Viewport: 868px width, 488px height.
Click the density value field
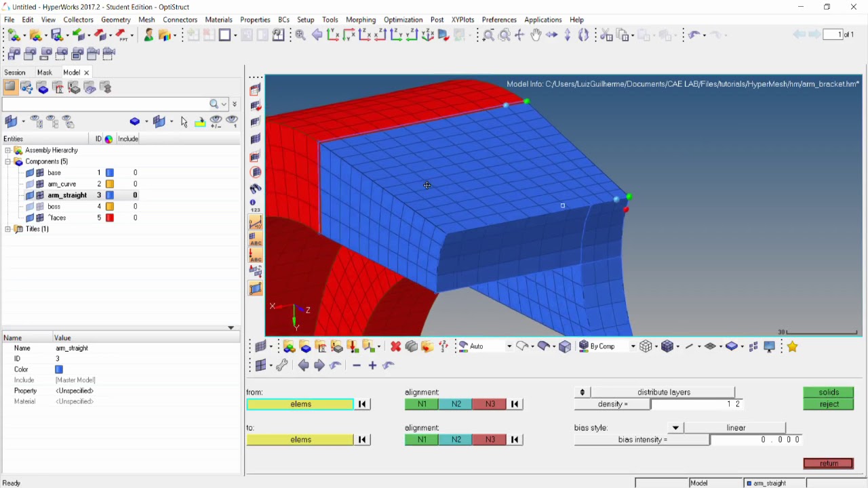coord(697,404)
